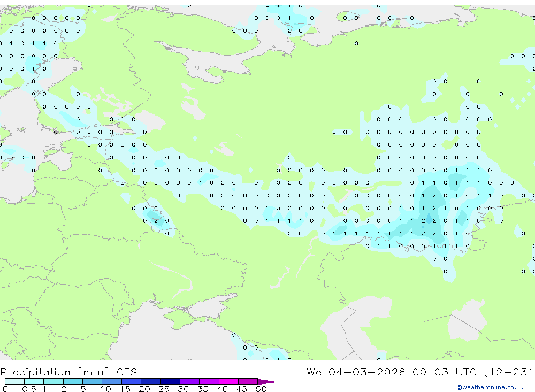Screen dimensions: 535x392
Task: Click the legend scale label '5'
Action: click(x=83, y=389)
